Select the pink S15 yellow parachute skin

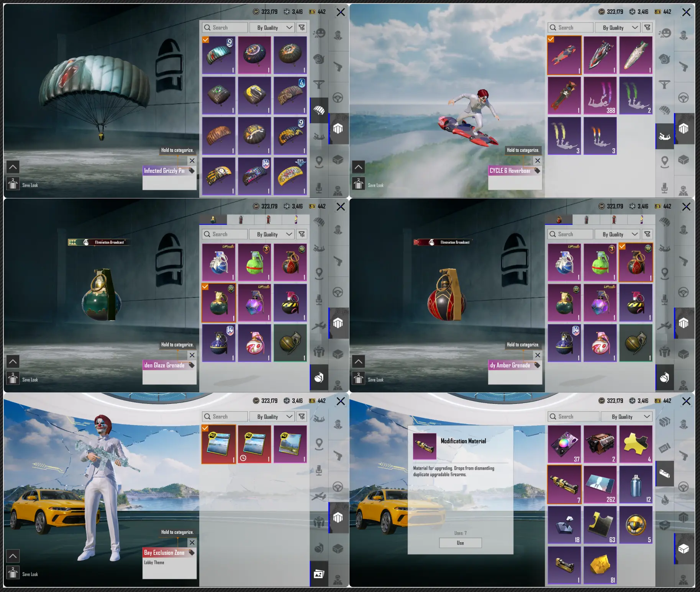290,176
